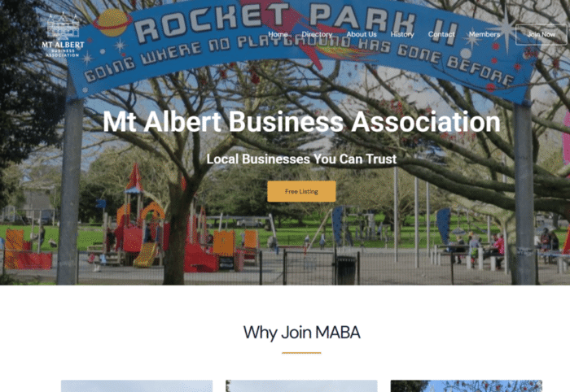The height and width of the screenshot is (392, 570).
Task: Navigate to the Members section
Action: coord(484,34)
